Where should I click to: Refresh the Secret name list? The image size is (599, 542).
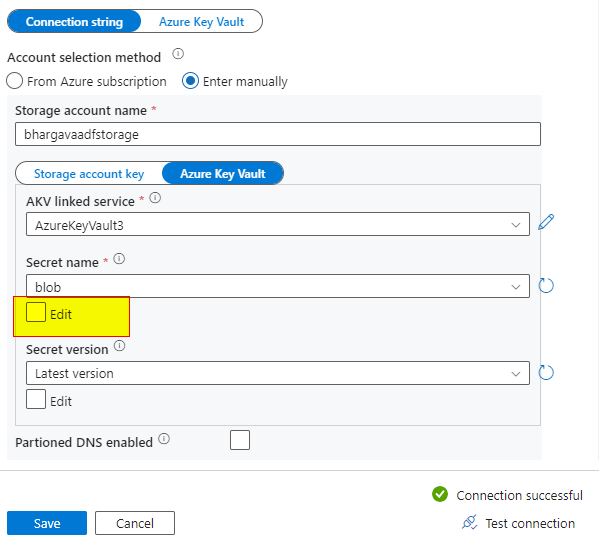click(546, 286)
